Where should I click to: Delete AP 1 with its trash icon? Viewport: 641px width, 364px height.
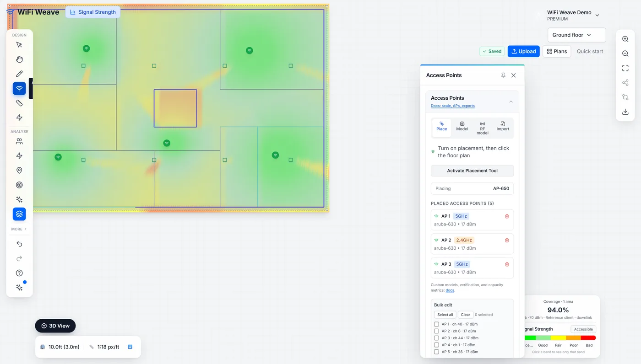(x=507, y=216)
